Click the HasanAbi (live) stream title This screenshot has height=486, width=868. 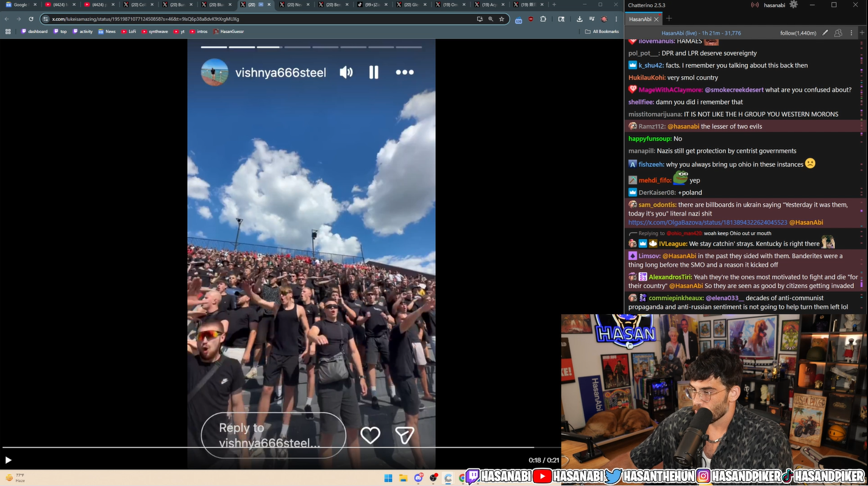pos(701,33)
